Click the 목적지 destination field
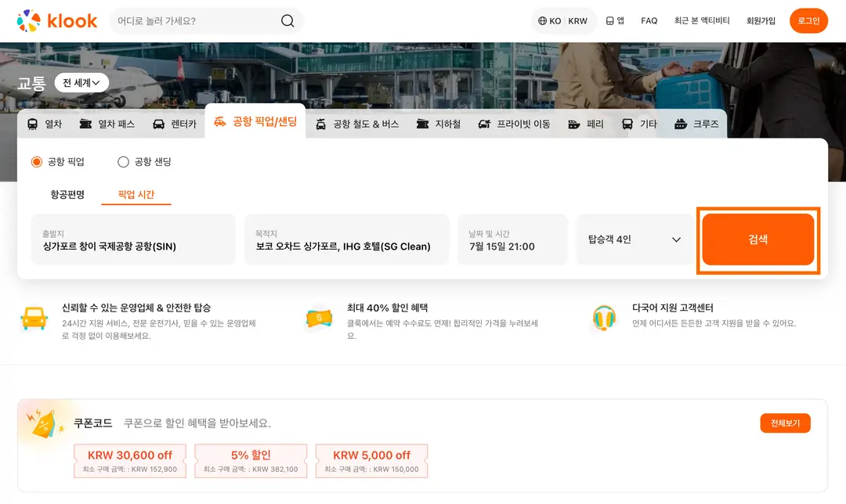The height and width of the screenshot is (504, 846). tap(346, 239)
